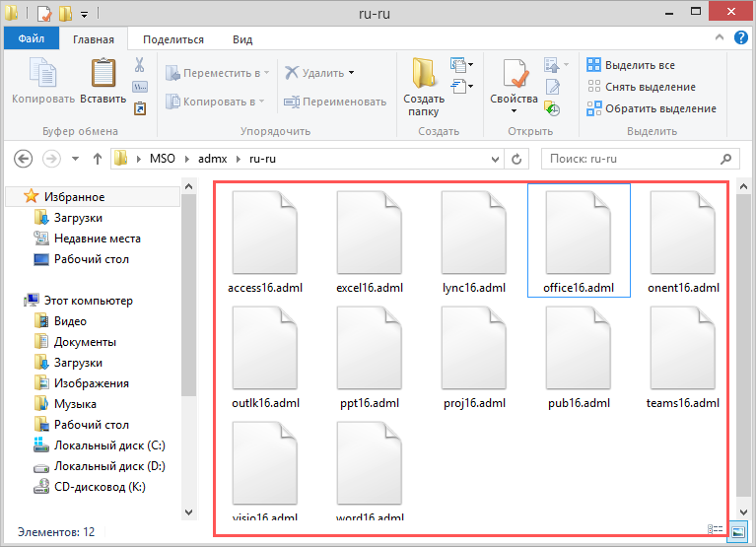The width and height of the screenshot is (756, 547).
Task: Click the Copy icon in clipboard group
Action: tap(43, 71)
